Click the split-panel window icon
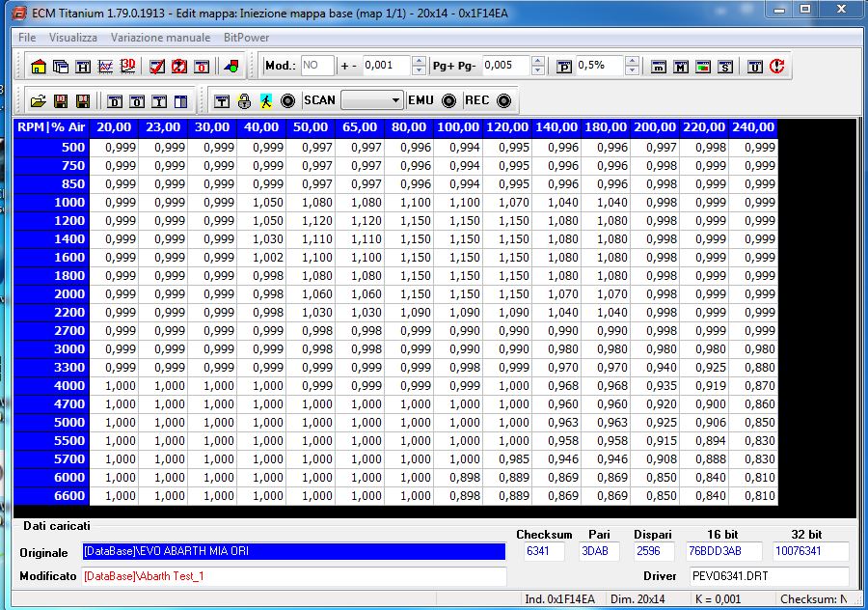The width and height of the screenshot is (868, 610). pyautogui.click(x=181, y=101)
